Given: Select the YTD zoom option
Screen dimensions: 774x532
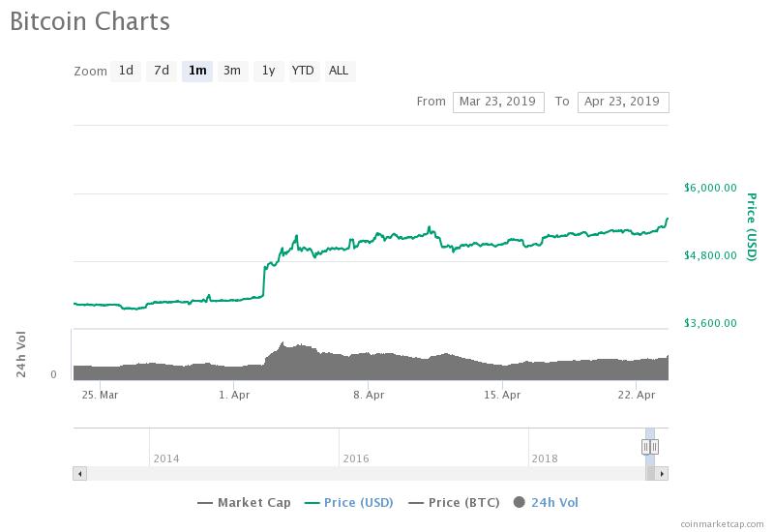Looking at the screenshot, I should pyautogui.click(x=303, y=71).
